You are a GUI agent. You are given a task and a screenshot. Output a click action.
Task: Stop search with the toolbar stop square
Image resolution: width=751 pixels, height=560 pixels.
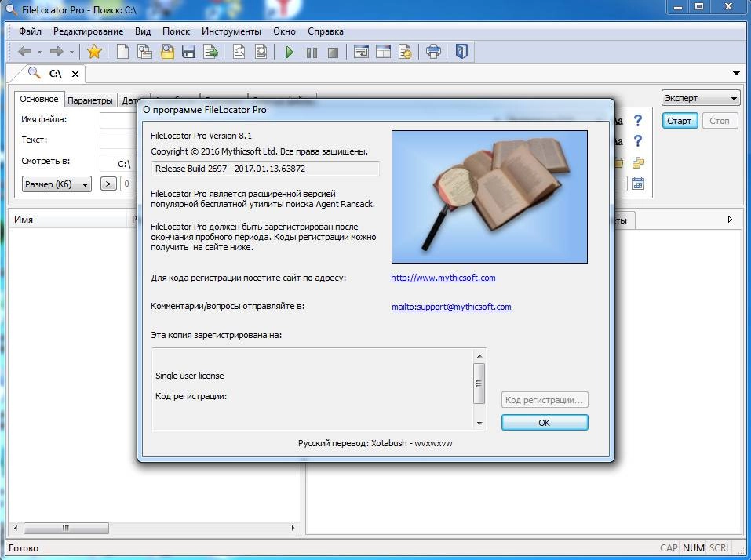[x=333, y=53]
